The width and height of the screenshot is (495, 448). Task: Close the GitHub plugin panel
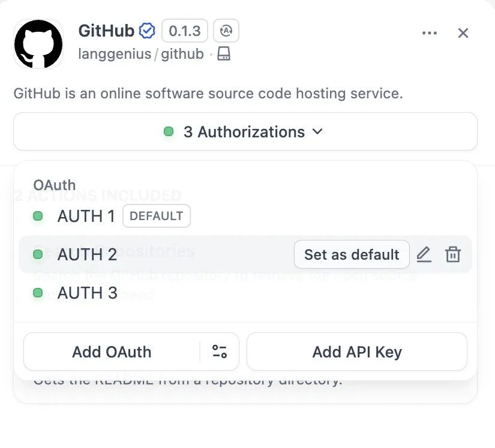click(x=463, y=33)
